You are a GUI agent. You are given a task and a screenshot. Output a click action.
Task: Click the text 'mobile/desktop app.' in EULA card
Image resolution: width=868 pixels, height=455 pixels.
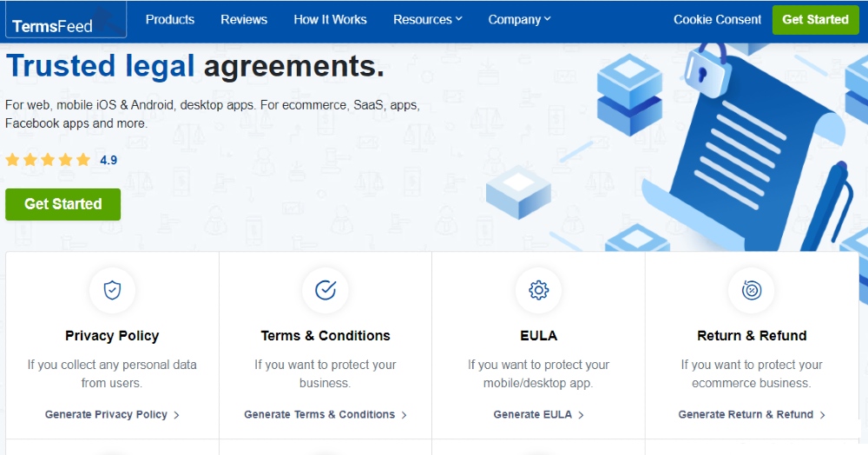pos(538,383)
